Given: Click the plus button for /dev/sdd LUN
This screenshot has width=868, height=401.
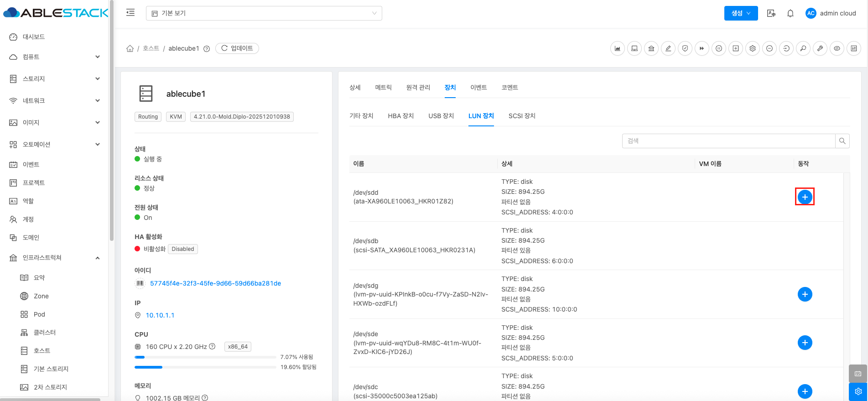Looking at the screenshot, I should point(805,197).
